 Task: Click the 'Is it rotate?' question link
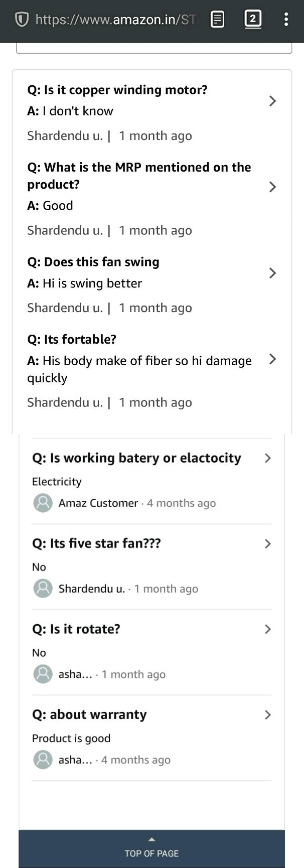pyautogui.click(x=76, y=629)
